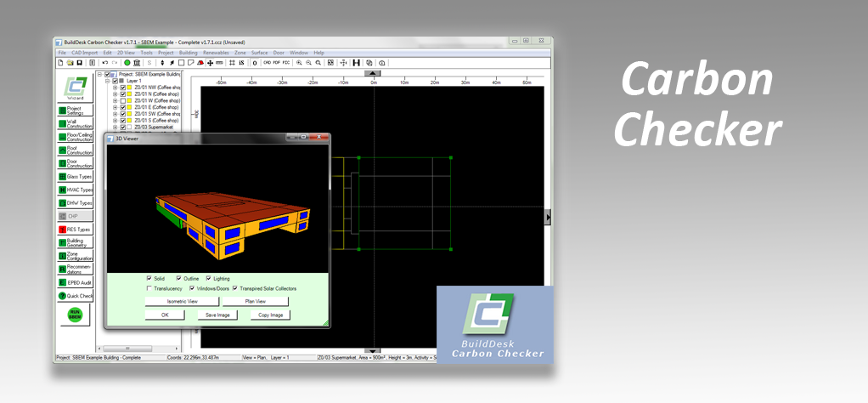This screenshot has width=868, height=403.
Task: Open the CAD Import menu
Action: [x=85, y=53]
